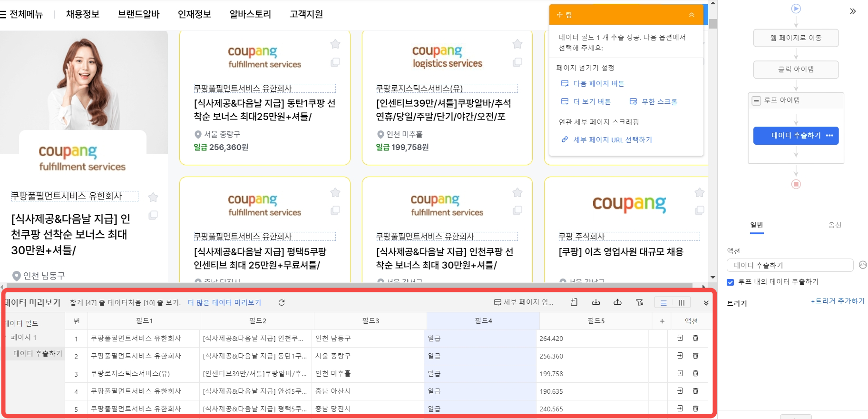Collapse the 루프 아이템 loop box
The image size is (868, 419).
756,100
